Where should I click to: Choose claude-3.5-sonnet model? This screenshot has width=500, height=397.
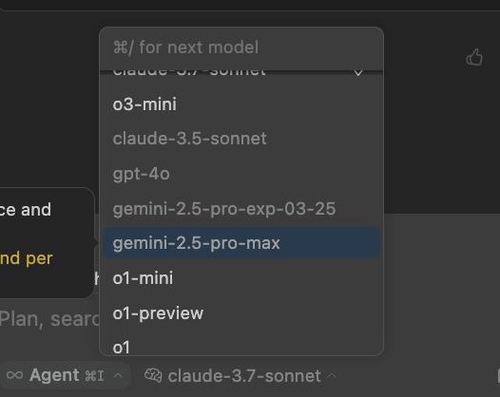tap(241, 139)
